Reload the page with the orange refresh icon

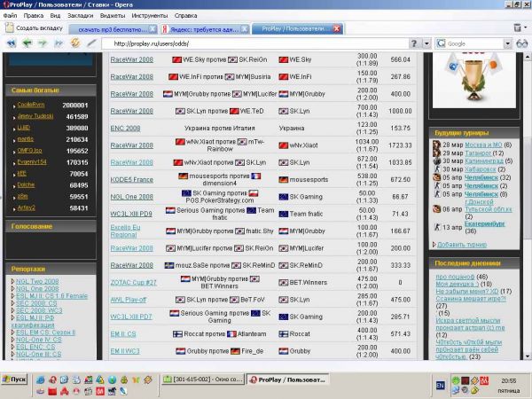coord(75,43)
